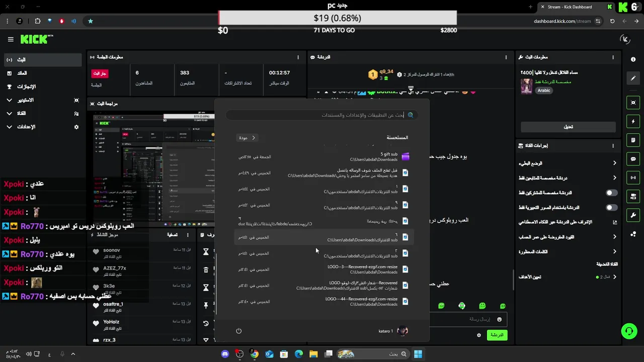This screenshot has height=362, width=644.
Task: Click the broadcast signal icon in right rail
Action: [633, 177]
